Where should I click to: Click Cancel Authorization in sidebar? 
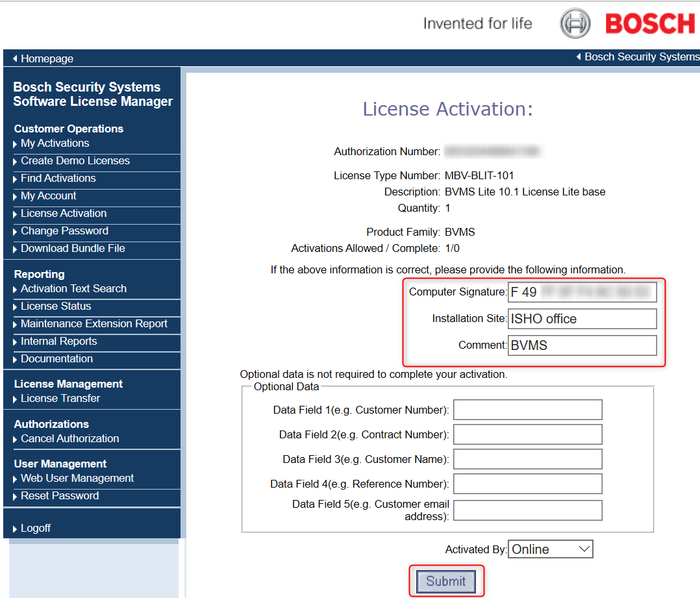point(69,439)
